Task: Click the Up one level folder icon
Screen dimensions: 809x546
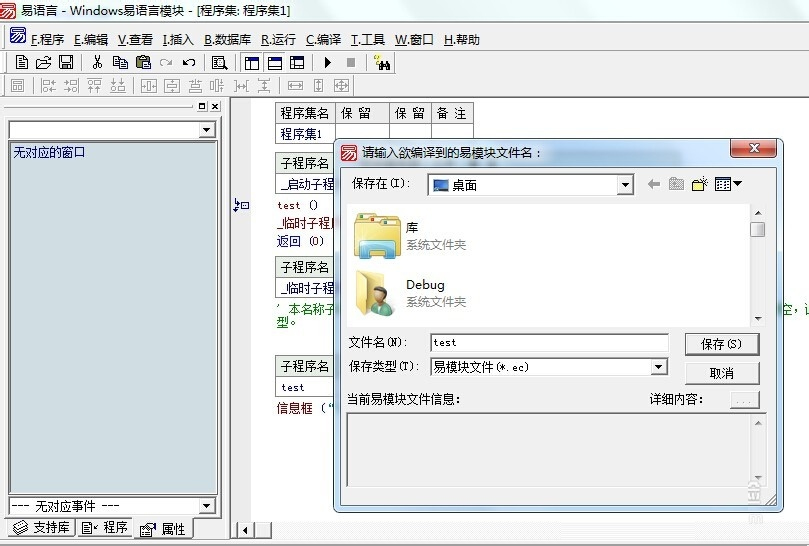Action: [676, 184]
